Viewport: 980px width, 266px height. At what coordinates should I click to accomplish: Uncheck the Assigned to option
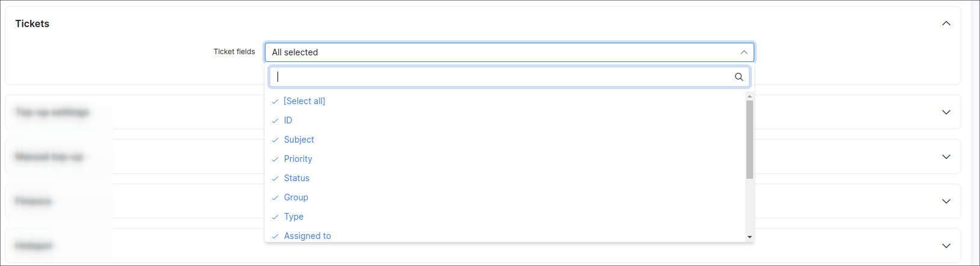coord(307,236)
